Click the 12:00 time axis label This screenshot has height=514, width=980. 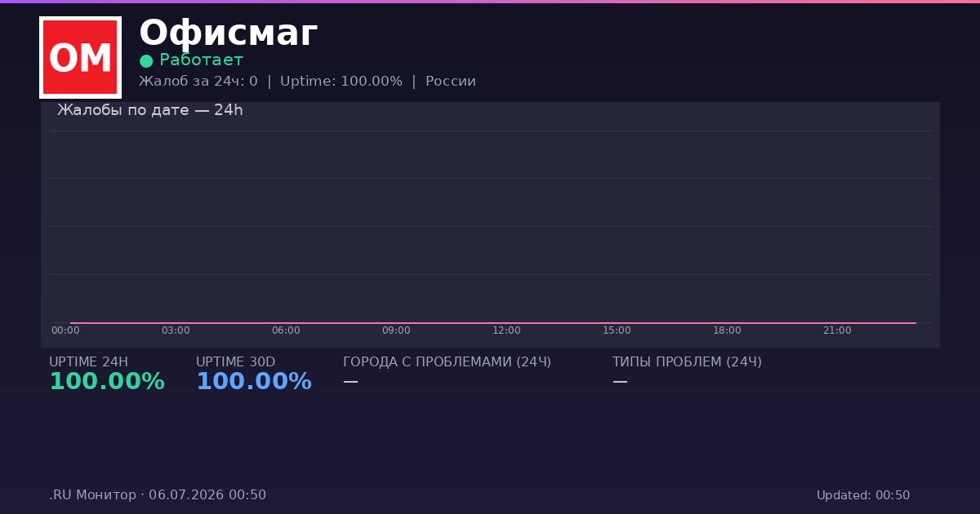pyautogui.click(x=506, y=330)
